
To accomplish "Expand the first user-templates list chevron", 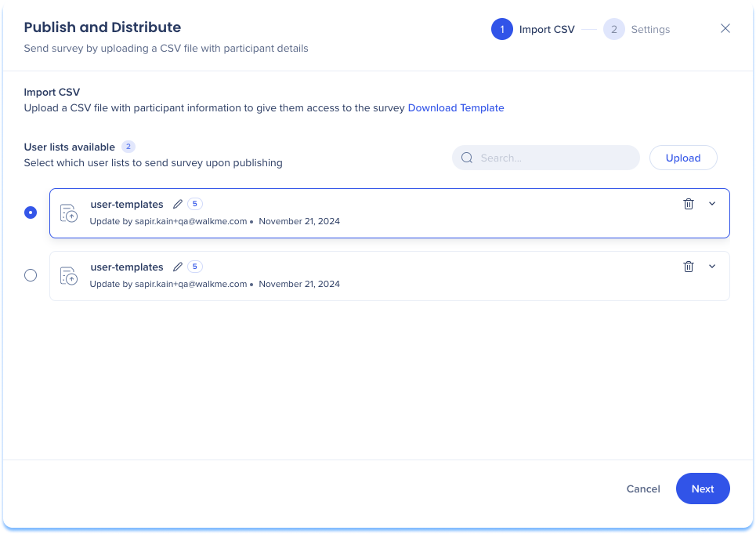I will click(x=712, y=204).
